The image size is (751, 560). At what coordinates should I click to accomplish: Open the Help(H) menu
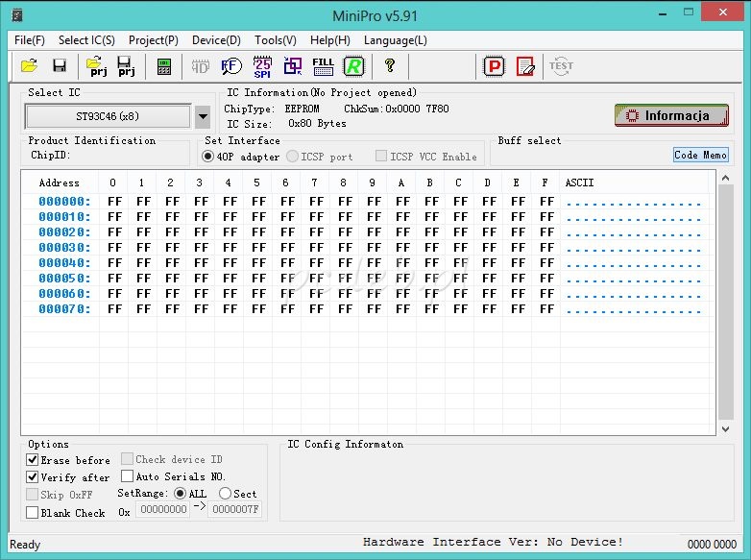click(330, 40)
